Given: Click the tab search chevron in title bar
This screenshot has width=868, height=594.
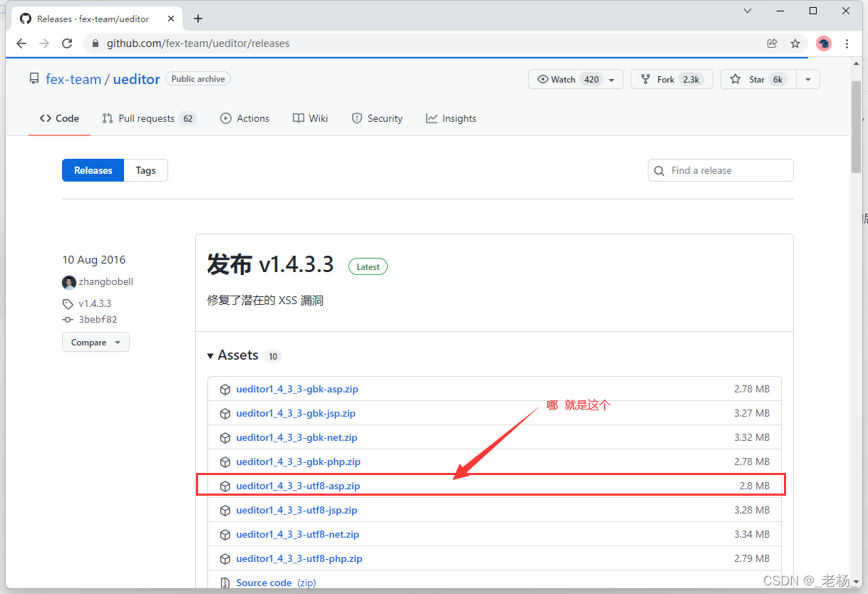Looking at the screenshot, I should pyautogui.click(x=748, y=11).
